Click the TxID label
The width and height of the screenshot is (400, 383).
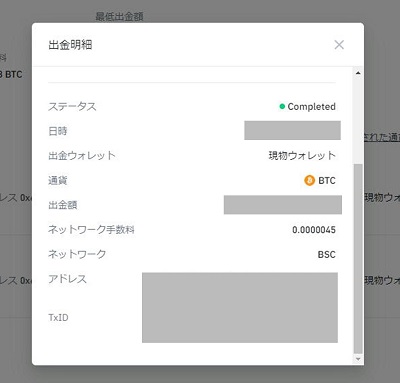click(x=58, y=317)
